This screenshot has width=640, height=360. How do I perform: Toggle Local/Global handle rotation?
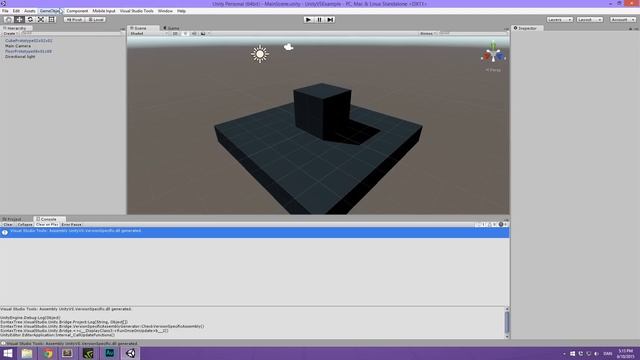(96, 20)
